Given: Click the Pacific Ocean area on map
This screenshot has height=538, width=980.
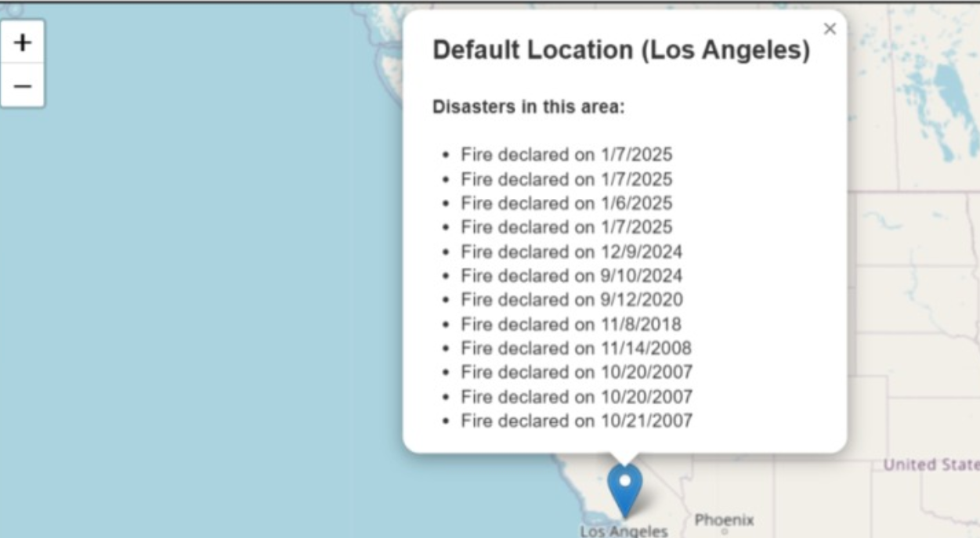Looking at the screenshot, I should tap(196, 313).
